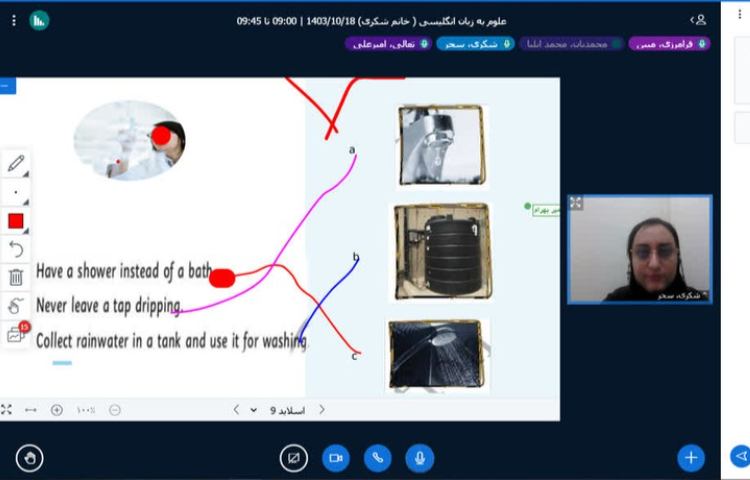Image resolution: width=750 pixels, height=480 pixels.
Task: Toggle multi-user whiteboard with red badge
Action: [16, 333]
